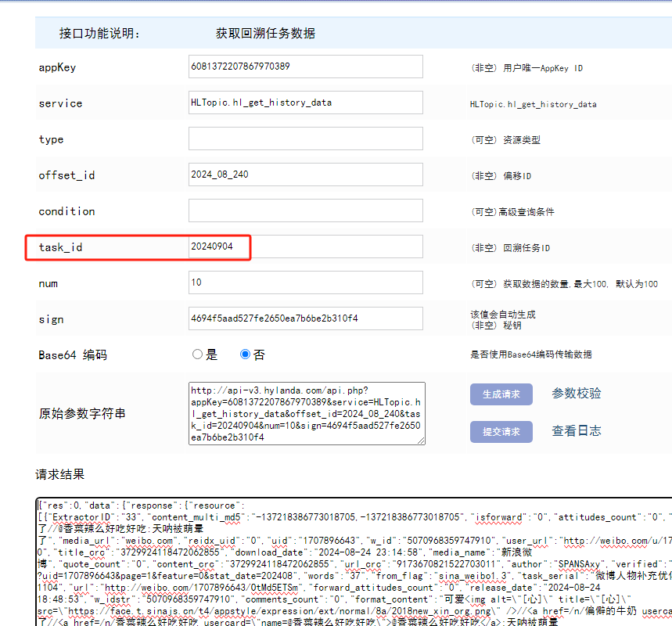Screen dimensions: 672x626
Task: Click the 提交请求 button
Action: click(x=501, y=431)
